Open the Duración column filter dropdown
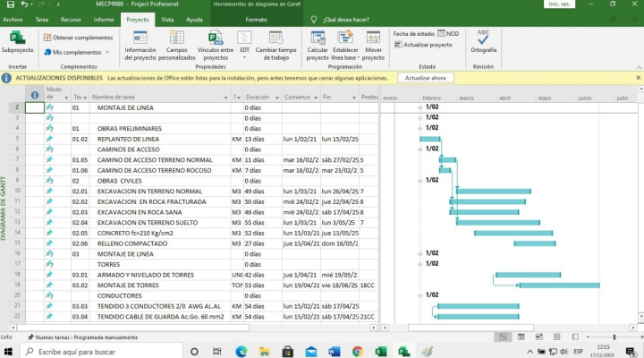 (x=276, y=97)
